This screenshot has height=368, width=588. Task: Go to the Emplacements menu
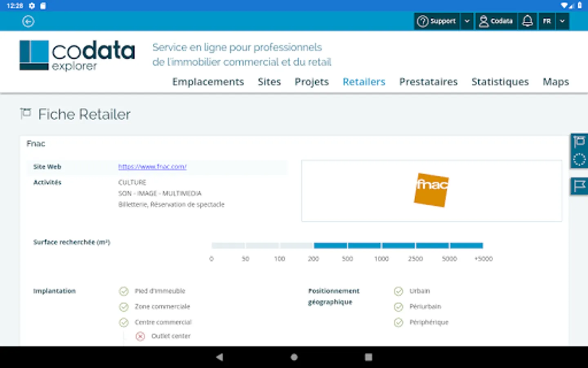click(x=208, y=82)
